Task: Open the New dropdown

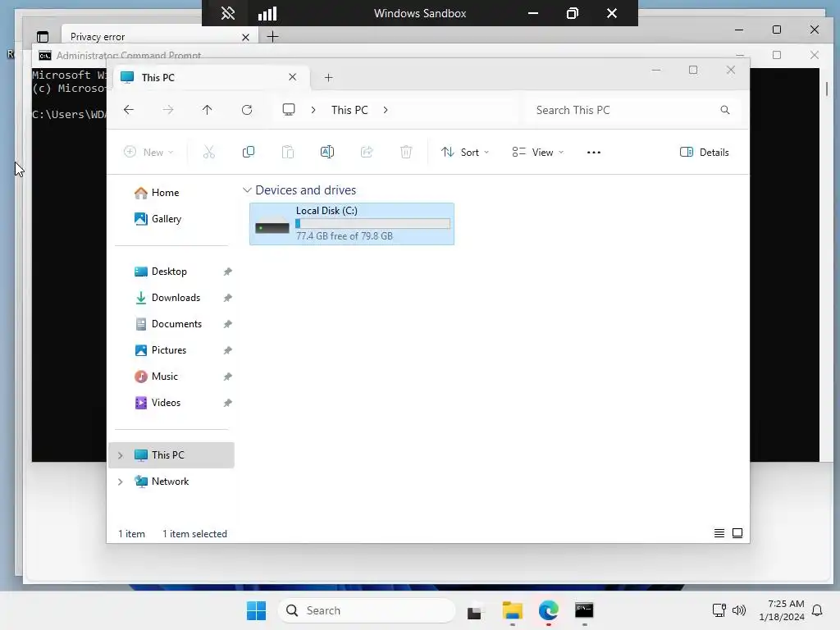Action: pos(149,152)
